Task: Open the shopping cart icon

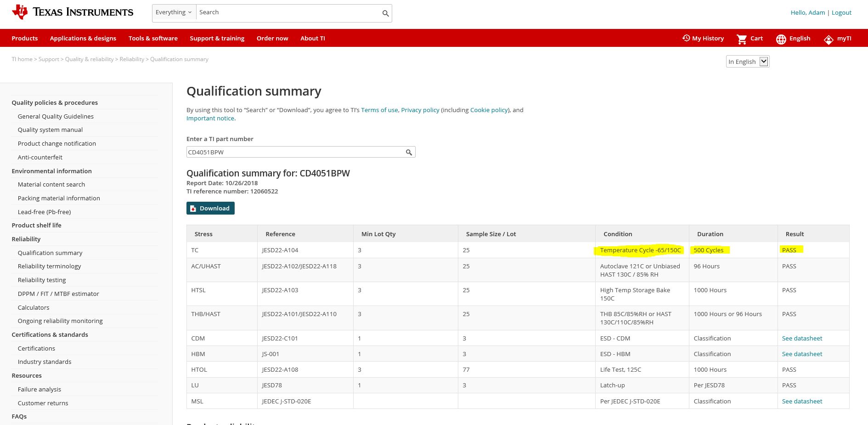Action: [x=742, y=39]
